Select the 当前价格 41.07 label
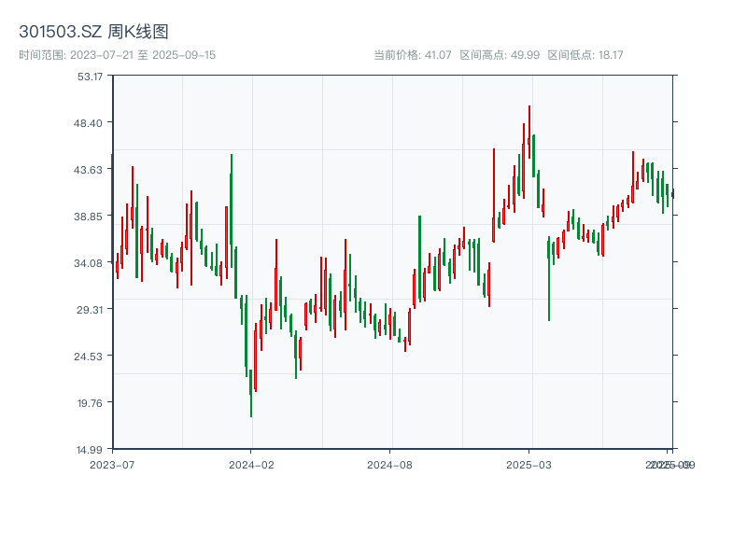The width and height of the screenshot is (747, 560). click(412, 55)
